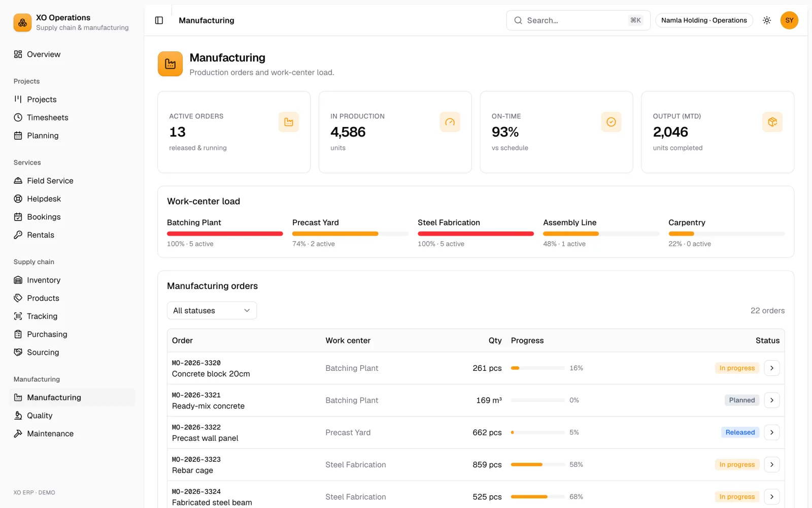This screenshot has height=508, width=812.
Task: Click the Quality microscope icon
Action: click(x=18, y=416)
